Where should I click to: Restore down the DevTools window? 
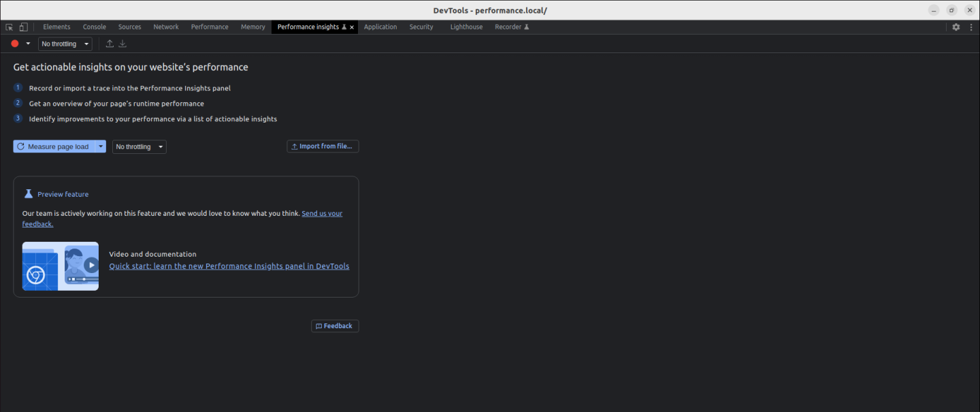951,10
